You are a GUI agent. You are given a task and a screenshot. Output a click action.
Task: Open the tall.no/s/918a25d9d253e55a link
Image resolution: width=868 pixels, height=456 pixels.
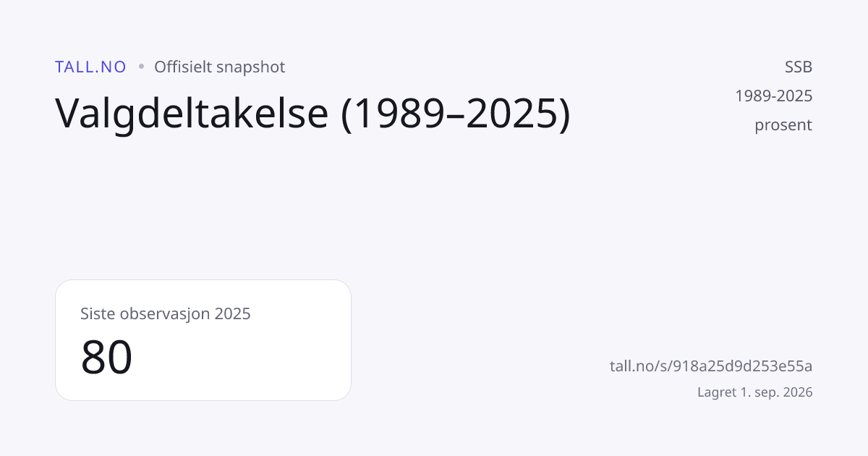(x=711, y=366)
